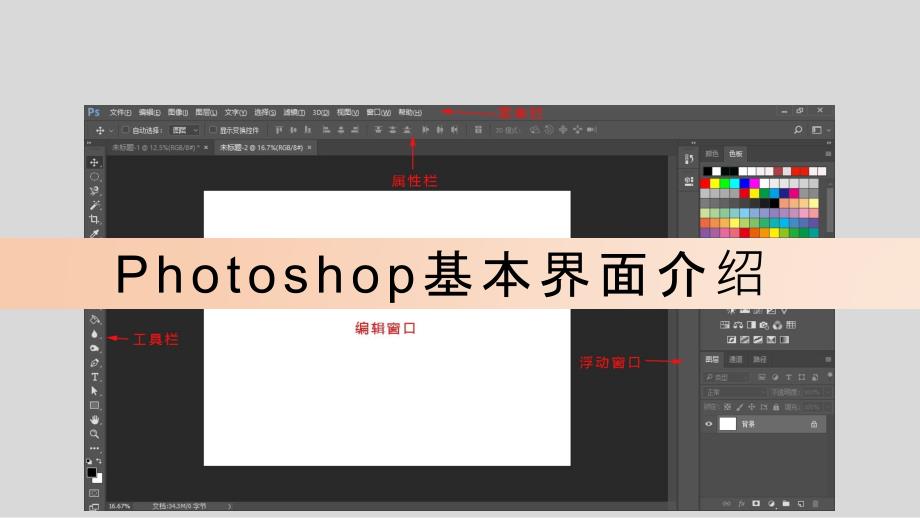Add a Color Balance scales adjustment
The width and height of the screenshot is (920, 518).
[738, 325]
